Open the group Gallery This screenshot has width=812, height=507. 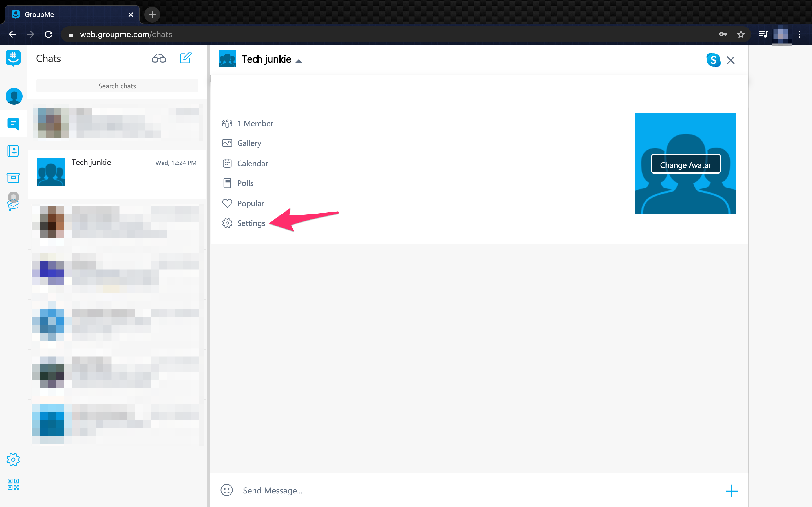[x=249, y=143]
